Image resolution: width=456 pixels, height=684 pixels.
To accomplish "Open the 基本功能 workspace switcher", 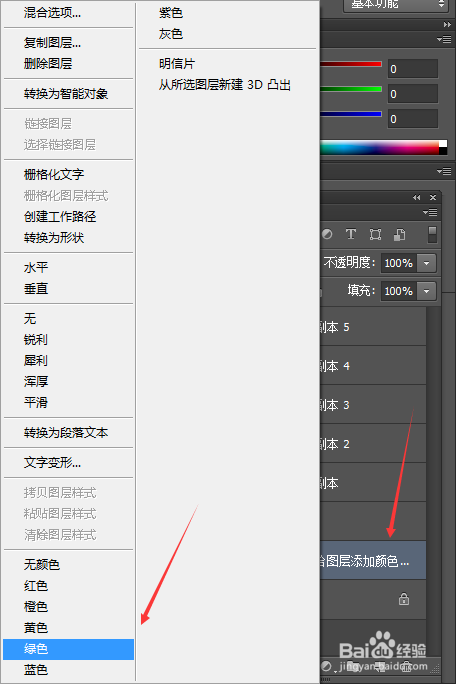I will tap(394, 5).
